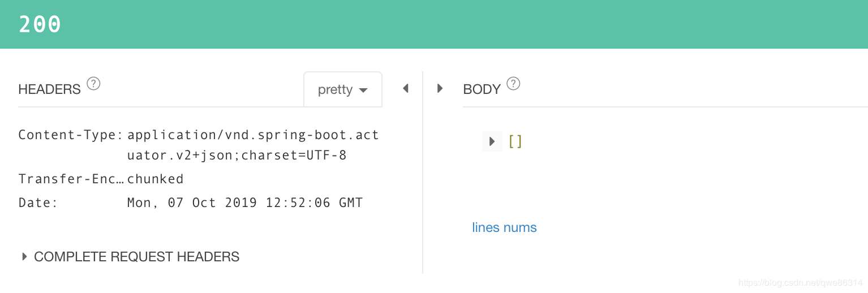Click the BODY section title
The image size is (868, 293).
coord(482,89)
